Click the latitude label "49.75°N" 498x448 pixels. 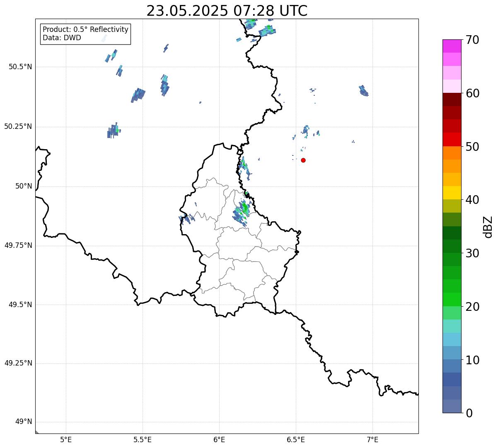pyautogui.click(x=18, y=245)
